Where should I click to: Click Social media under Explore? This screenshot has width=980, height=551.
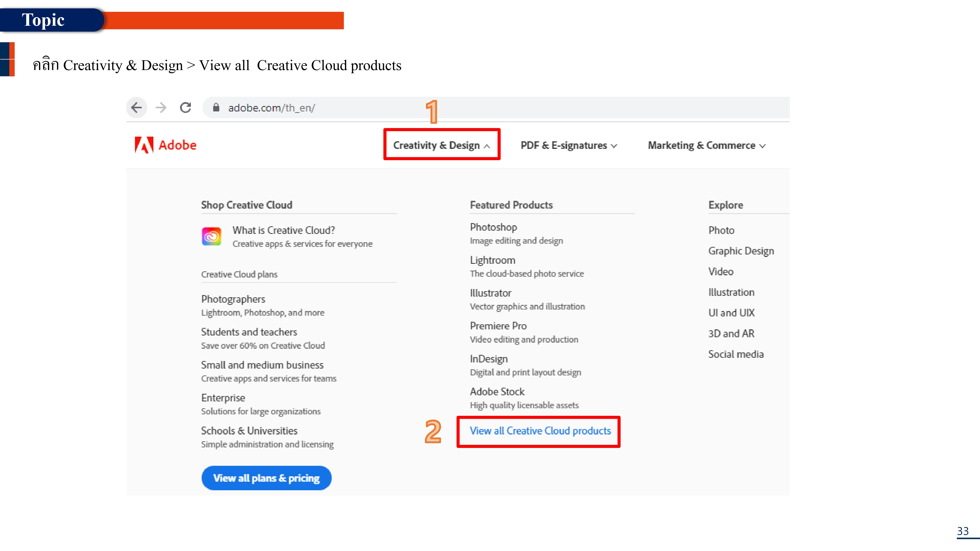(x=736, y=354)
